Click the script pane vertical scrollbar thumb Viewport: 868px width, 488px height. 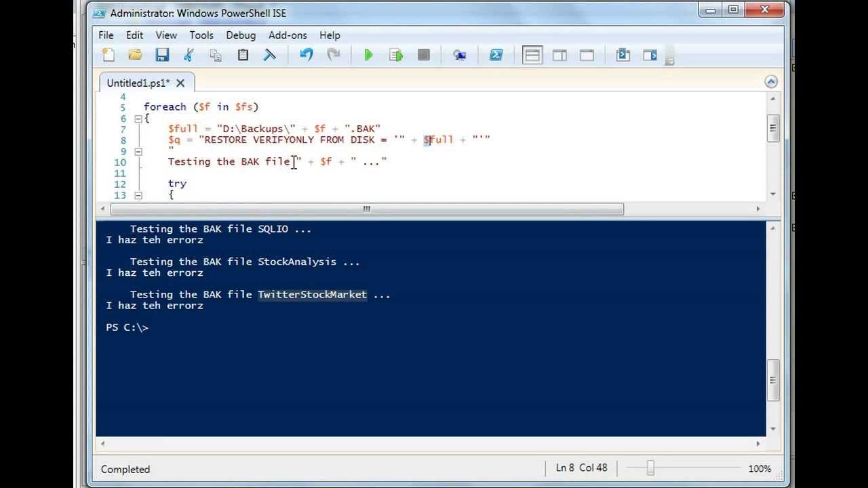click(773, 128)
